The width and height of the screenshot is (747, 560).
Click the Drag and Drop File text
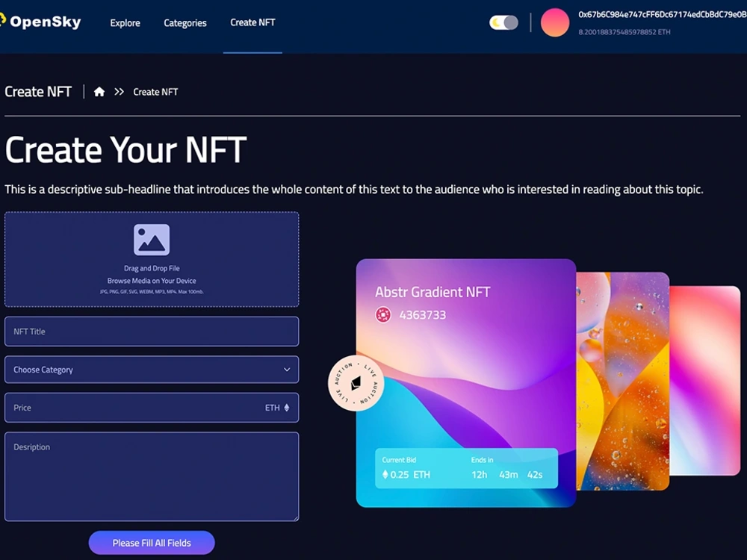[x=152, y=268]
